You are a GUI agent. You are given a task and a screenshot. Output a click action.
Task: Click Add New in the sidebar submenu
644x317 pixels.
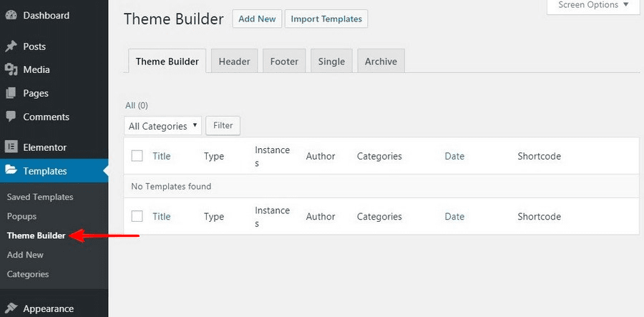pos(25,255)
